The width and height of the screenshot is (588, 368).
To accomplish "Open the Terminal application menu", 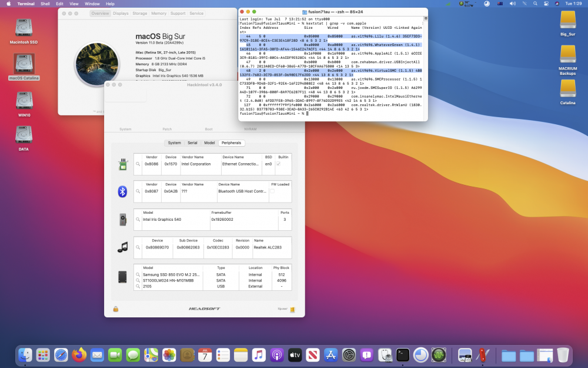I will click(26, 4).
